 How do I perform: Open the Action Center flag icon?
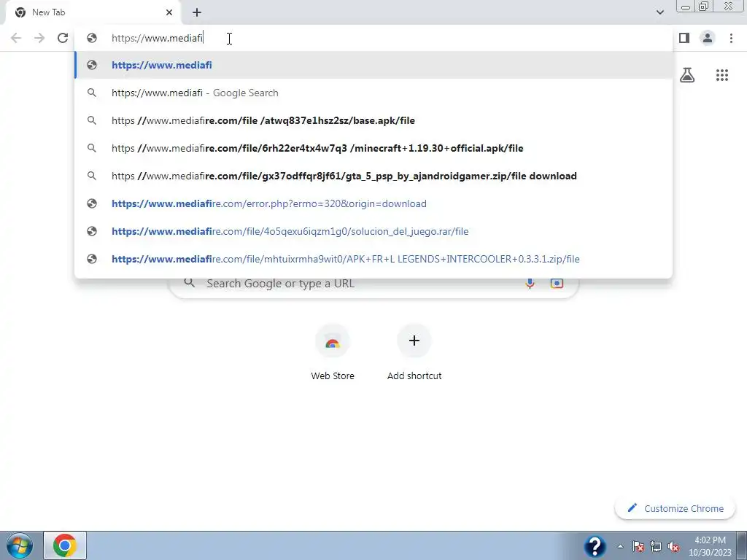pyautogui.click(x=638, y=546)
